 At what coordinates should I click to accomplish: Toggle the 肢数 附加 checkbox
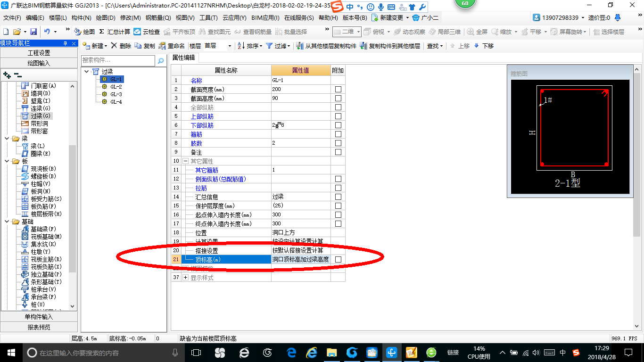[338, 143]
